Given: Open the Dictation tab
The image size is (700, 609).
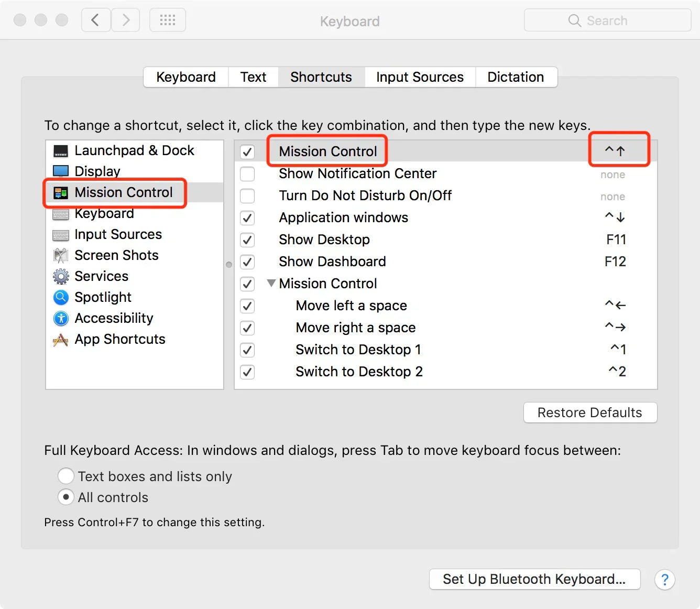Looking at the screenshot, I should (x=516, y=77).
